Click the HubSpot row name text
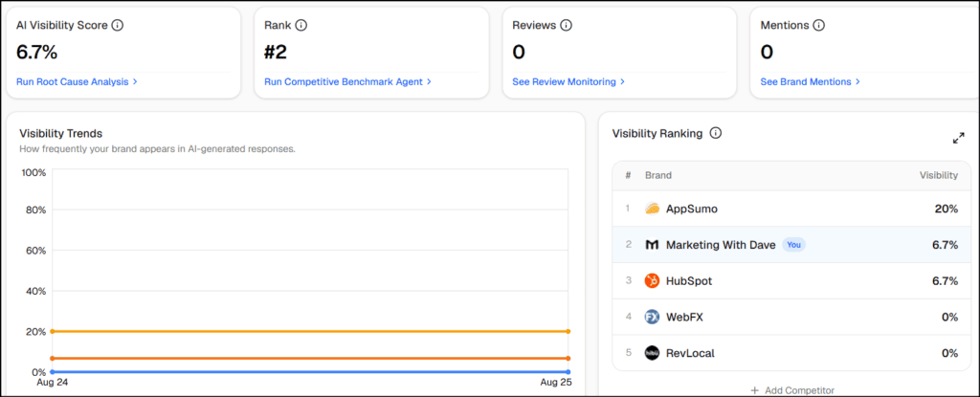This screenshot has width=980, height=397. (689, 281)
